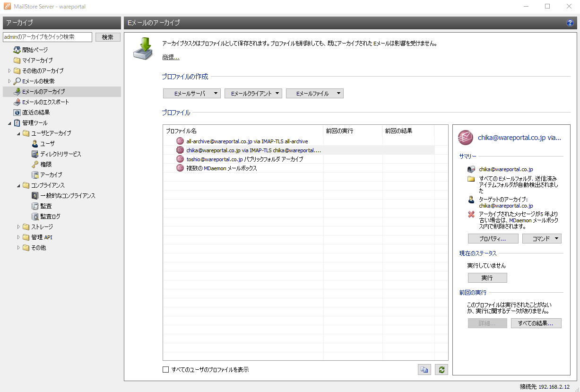The height and width of the screenshot is (392, 580).
Task: Click the ユーザ person icon in tree
Action: pyautogui.click(x=35, y=144)
